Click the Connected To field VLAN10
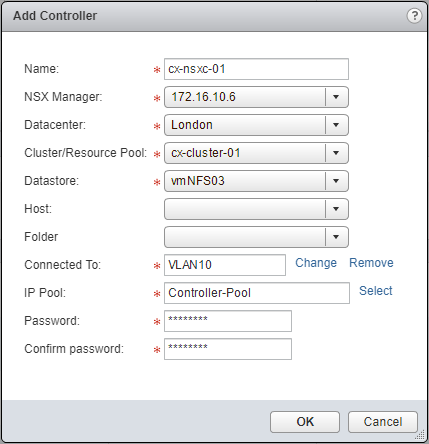The image size is (429, 444). 225,265
